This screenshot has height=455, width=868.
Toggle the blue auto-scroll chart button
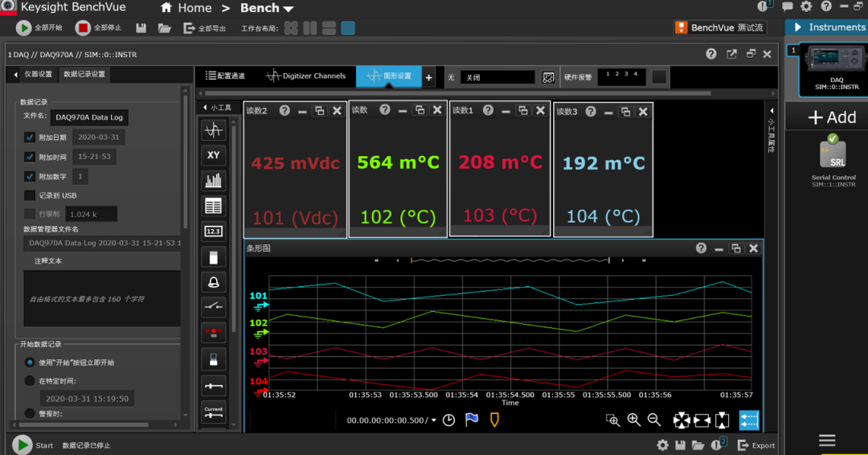(x=749, y=420)
